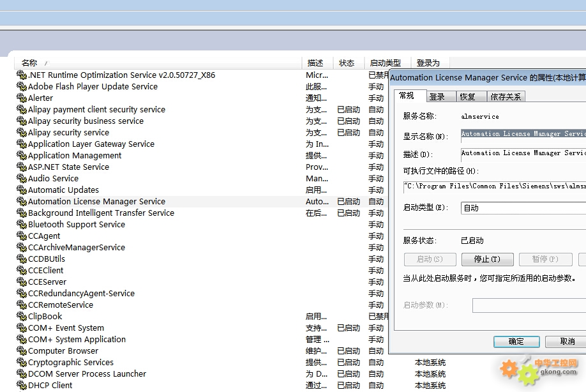
Task: Click 已禁用 startup type of ClipBook
Action: point(378,316)
